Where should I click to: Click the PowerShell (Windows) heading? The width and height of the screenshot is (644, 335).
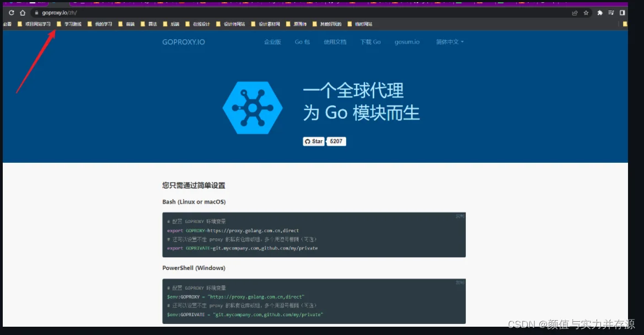click(194, 268)
